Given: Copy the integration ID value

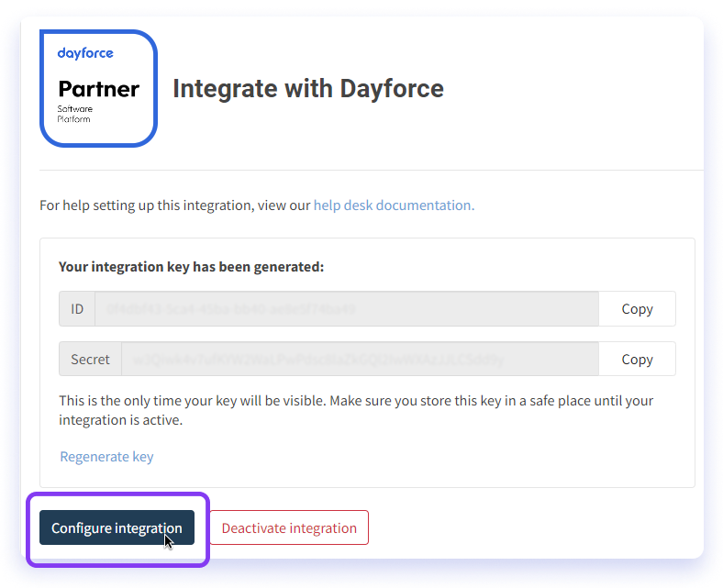Looking at the screenshot, I should [637, 308].
